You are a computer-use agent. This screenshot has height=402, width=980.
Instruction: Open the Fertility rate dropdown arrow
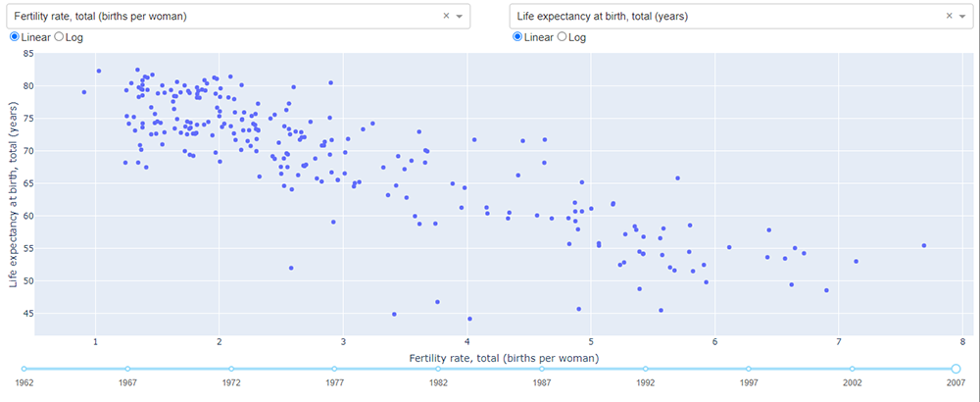click(460, 17)
